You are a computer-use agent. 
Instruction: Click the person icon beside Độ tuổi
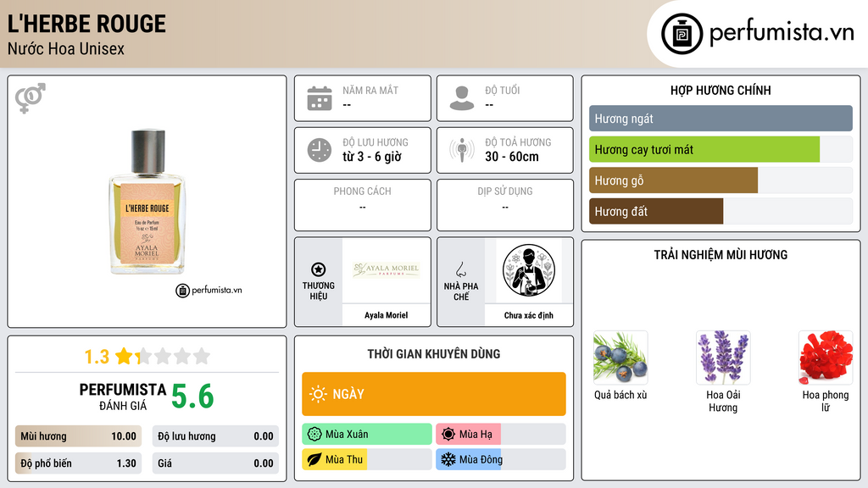pos(462,98)
